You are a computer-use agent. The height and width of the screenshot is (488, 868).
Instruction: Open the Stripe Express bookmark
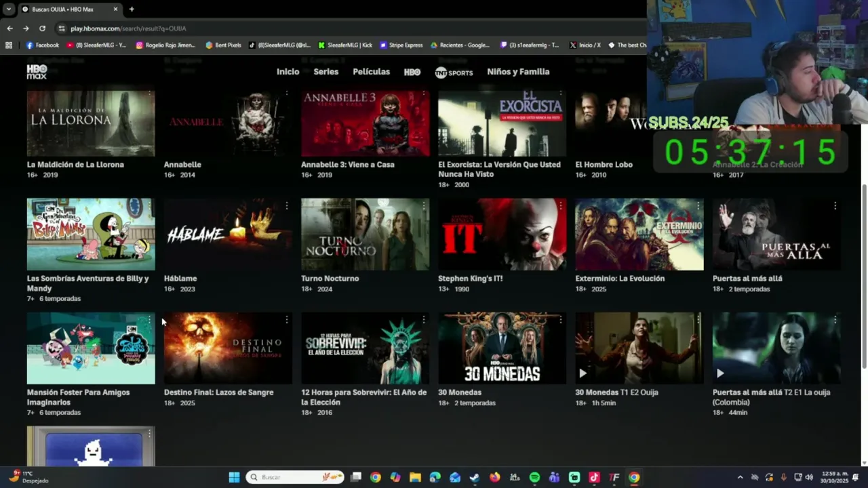(401, 45)
